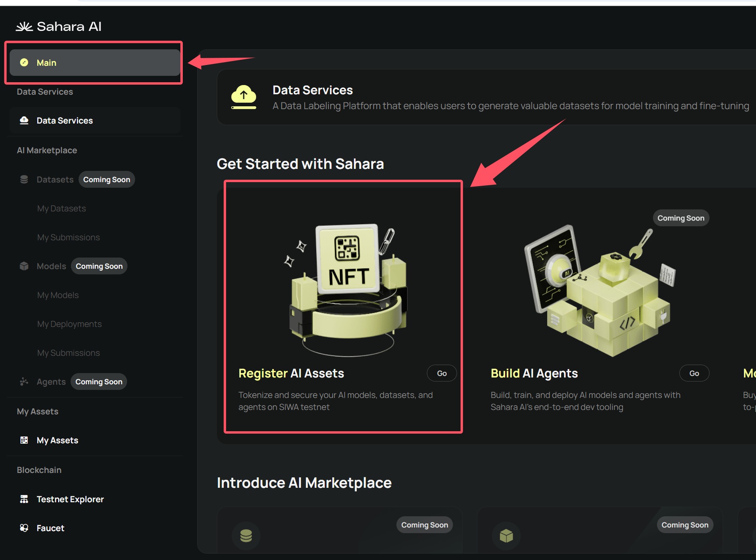756x560 pixels.
Task: Open My Models sidebar entry
Action: point(58,295)
